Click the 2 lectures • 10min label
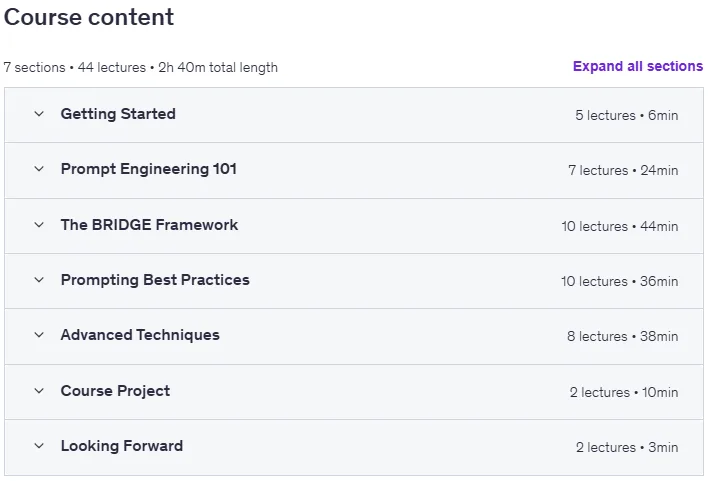The height and width of the screenshot is (481, 708). [x=624, y=392]
